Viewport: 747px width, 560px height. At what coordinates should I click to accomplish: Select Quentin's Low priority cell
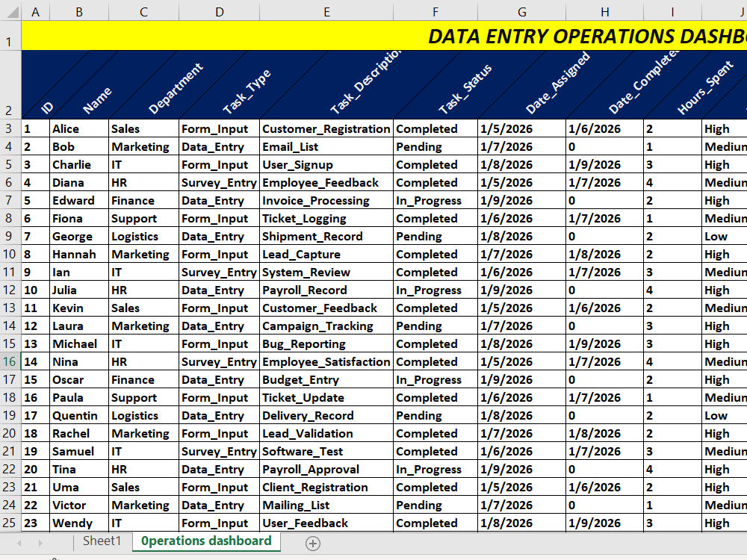[x=724, y=415]
